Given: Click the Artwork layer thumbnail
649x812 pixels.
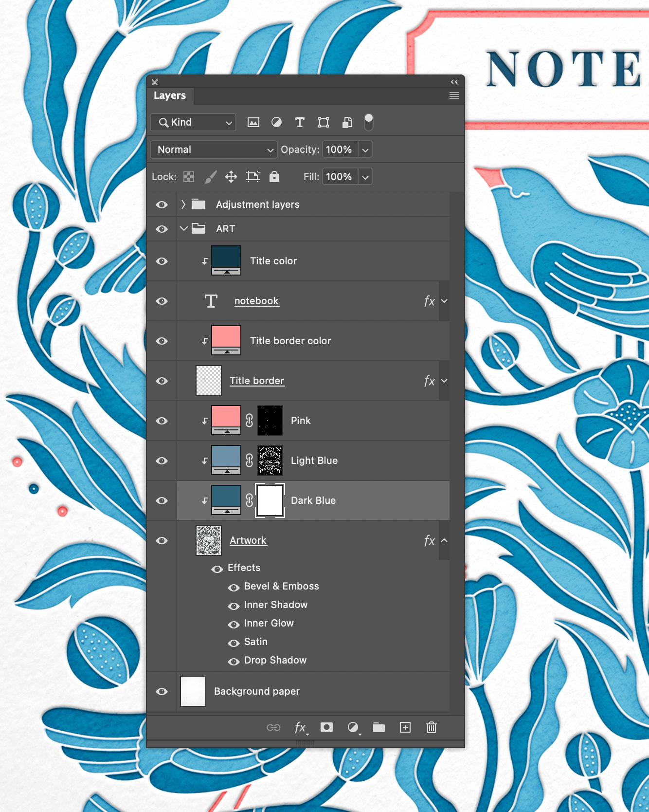Looking at the screenshot, I should click(209, 540).
